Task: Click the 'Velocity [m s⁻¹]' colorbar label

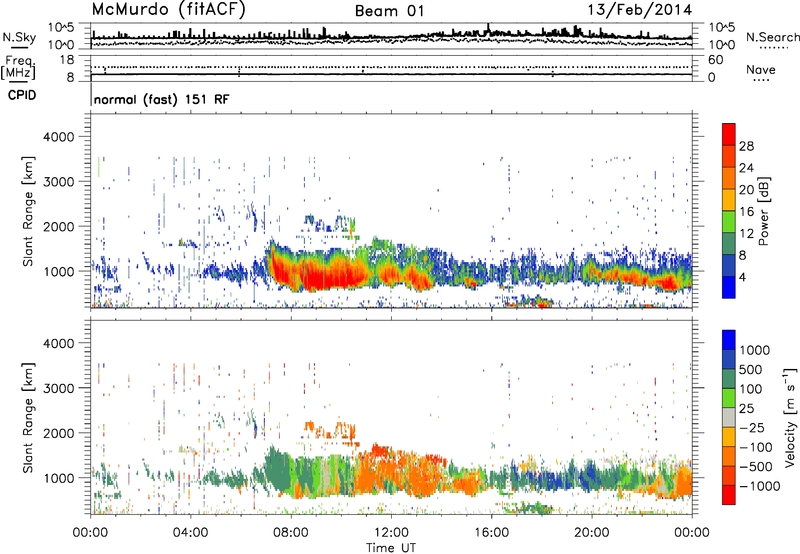Action: coord(790,417)
